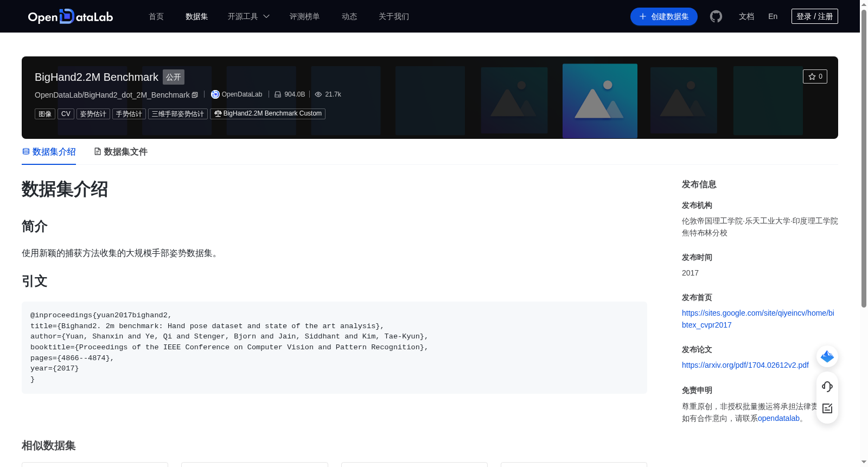Click the 公开 visibility badge
This screenshot has height=467, width=868.
pos(174,77)
